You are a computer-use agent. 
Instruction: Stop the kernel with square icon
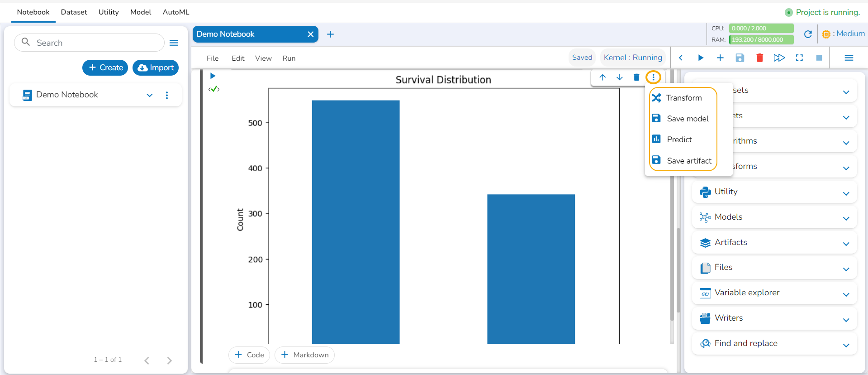coord(819,58)
